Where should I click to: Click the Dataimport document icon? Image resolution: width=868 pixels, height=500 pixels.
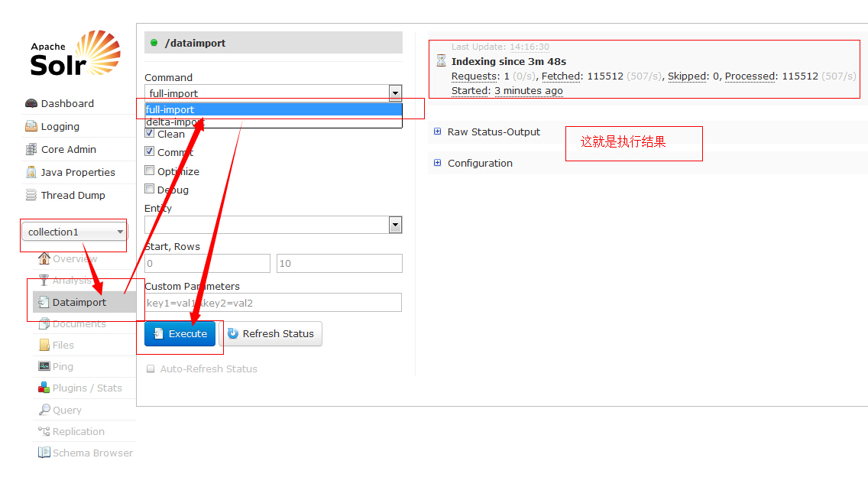pos(44,302)
